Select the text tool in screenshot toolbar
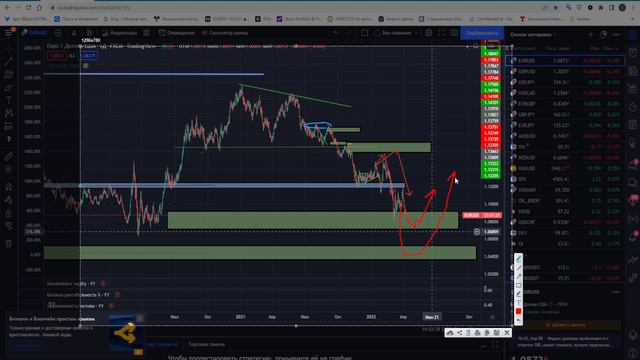 click(518, 302)
